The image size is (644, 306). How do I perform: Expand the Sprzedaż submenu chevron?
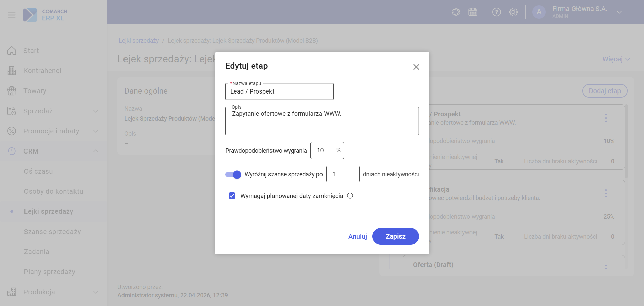click(x=96, y=111)
